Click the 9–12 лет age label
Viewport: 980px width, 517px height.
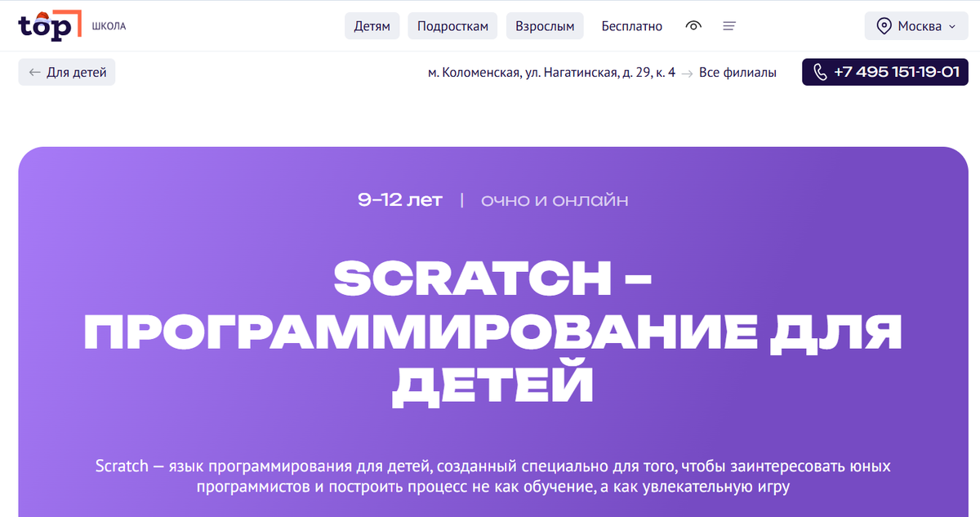400,200
